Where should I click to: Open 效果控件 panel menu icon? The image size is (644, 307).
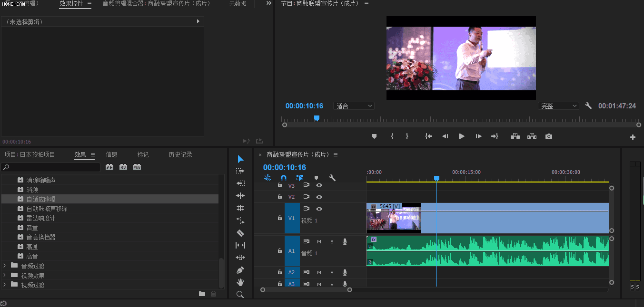(x=89, y=3)
